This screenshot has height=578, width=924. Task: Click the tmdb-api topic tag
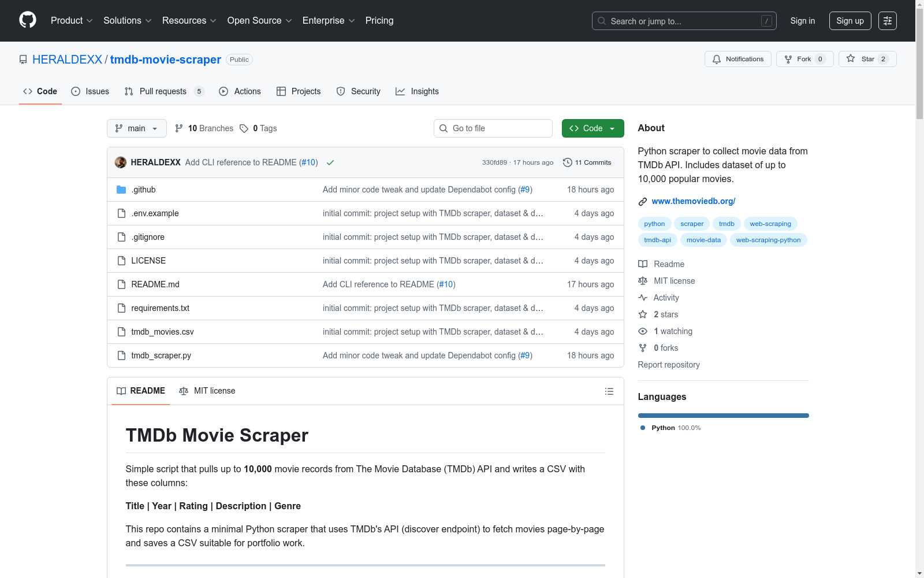[x=658, y=240]
